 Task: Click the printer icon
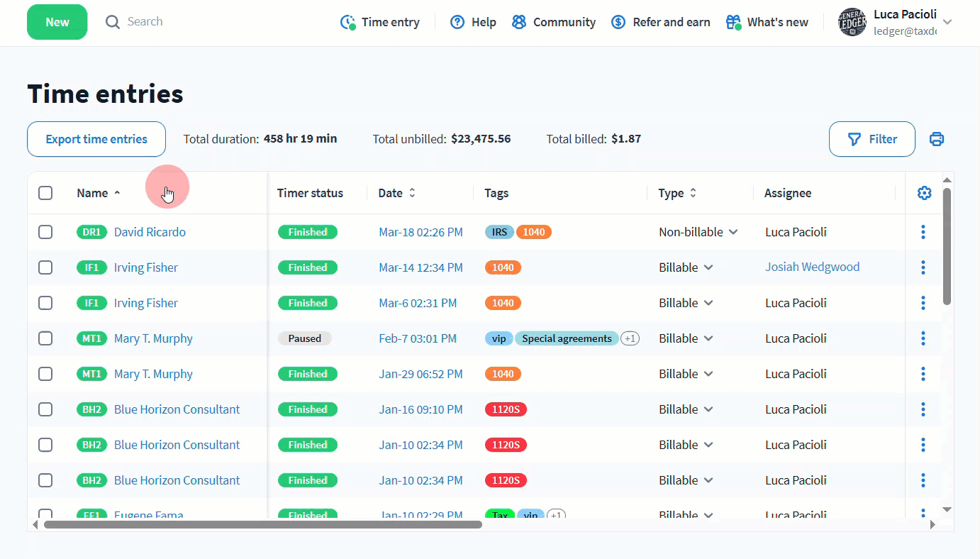click(937, 139)
